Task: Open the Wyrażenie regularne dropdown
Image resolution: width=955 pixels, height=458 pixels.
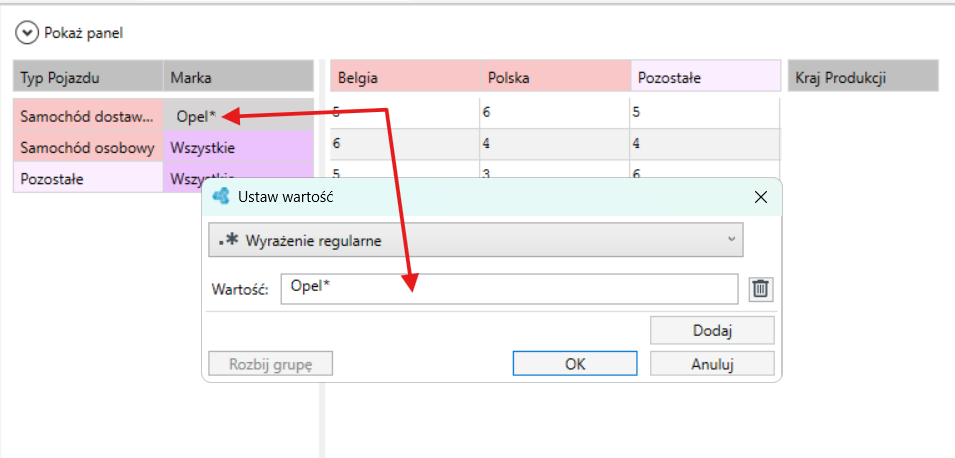Action: tap(476, 240)
